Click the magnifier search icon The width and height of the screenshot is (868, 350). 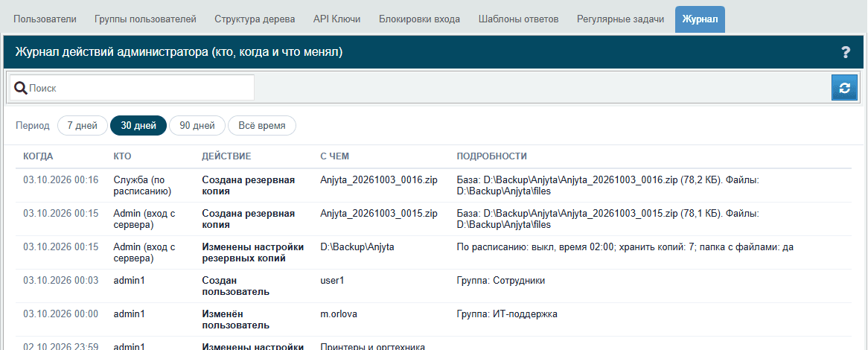[x=21, y=88]
